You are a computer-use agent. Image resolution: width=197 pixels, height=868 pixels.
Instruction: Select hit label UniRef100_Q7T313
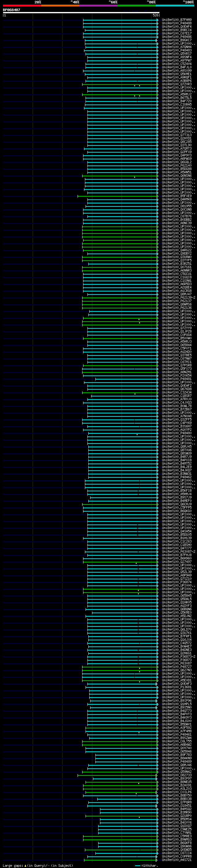click(176, 135)
